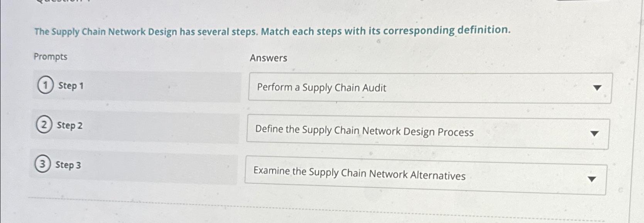Image resolution: width=644 pixels, height=223 pixels.
Task: Click the 'Prompts' column header
Action: click(50, 57)
